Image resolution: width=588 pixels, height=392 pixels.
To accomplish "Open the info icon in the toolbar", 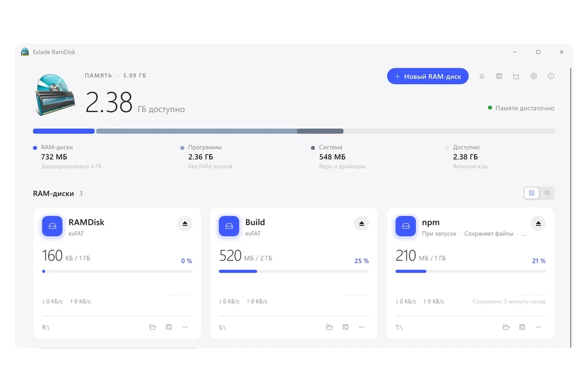I will click(551, 76).
